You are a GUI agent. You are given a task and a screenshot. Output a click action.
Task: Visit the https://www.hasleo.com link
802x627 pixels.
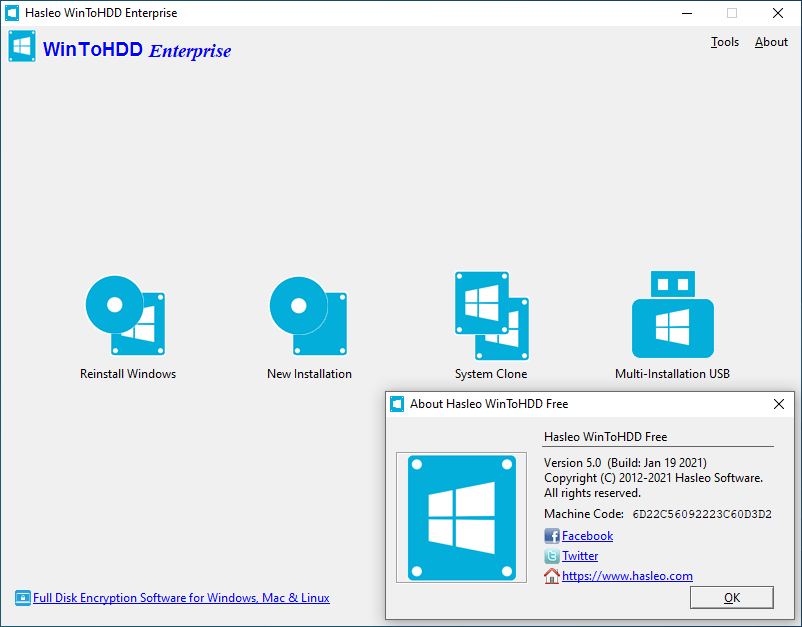[x=627, y=576]
